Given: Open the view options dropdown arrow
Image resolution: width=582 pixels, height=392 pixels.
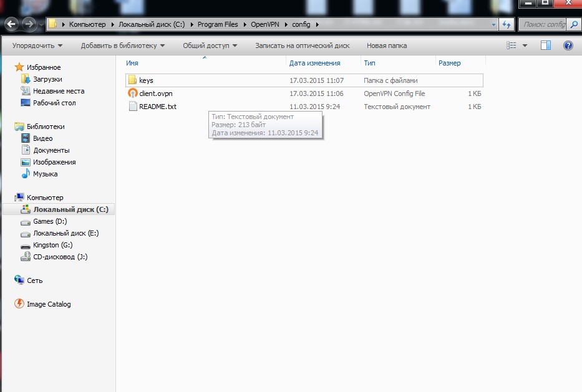Looking at the screenshot, I should pos(525,45).
